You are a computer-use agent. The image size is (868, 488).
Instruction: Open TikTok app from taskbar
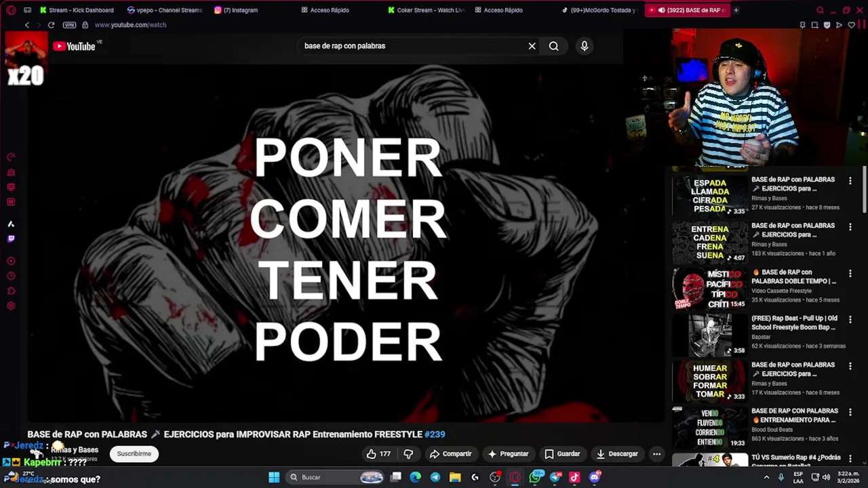coord(574,477)
